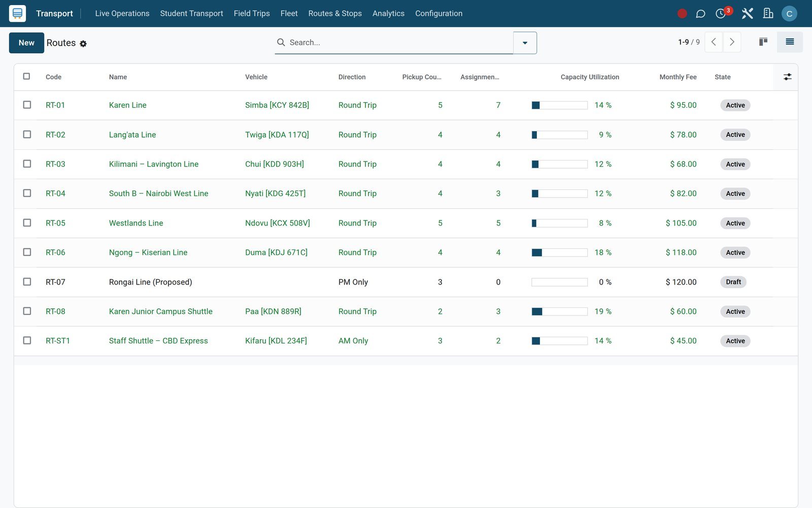The height and width of the screenshot is (508, 812).
Task: Click the red recording indicator icon
Action: pyautogui.click(x=682, y=14)
